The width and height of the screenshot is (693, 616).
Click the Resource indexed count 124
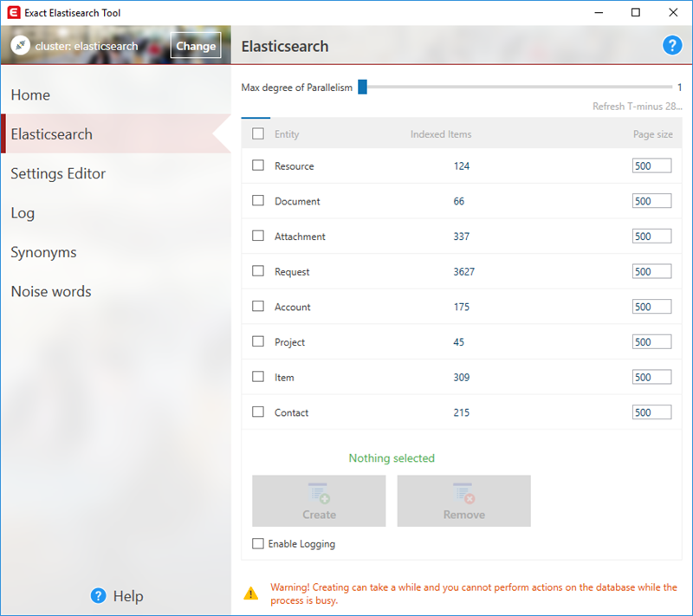[x=461, y=166]
